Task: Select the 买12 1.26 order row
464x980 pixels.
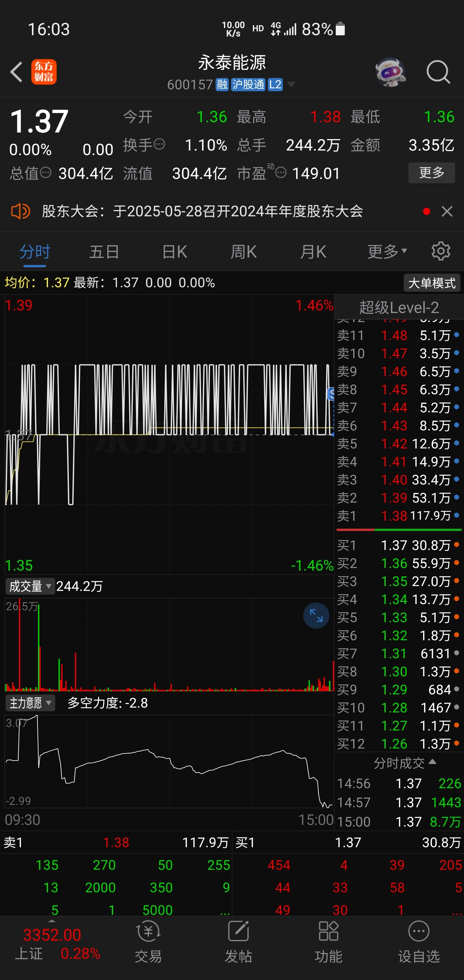Action: [399, 744]
